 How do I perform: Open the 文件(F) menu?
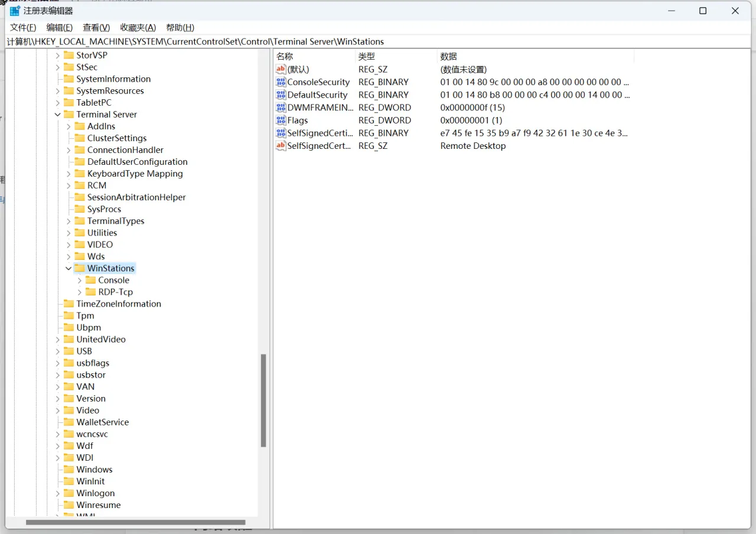23,28
